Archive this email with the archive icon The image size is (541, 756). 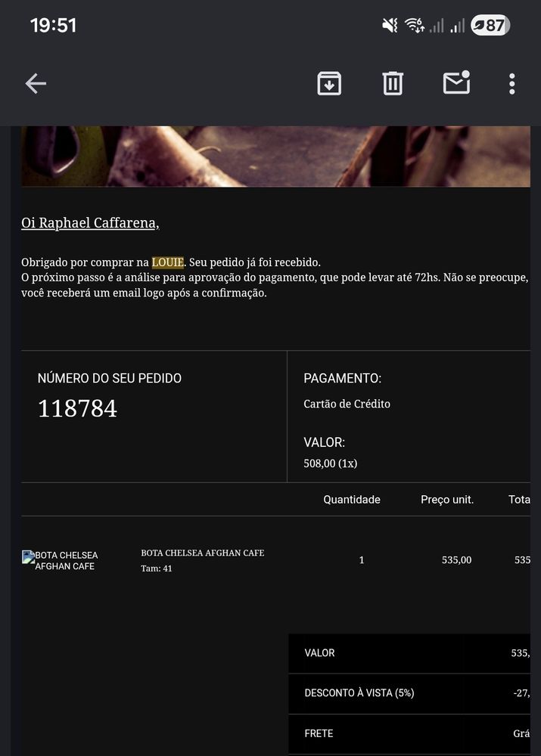[329, 83]
